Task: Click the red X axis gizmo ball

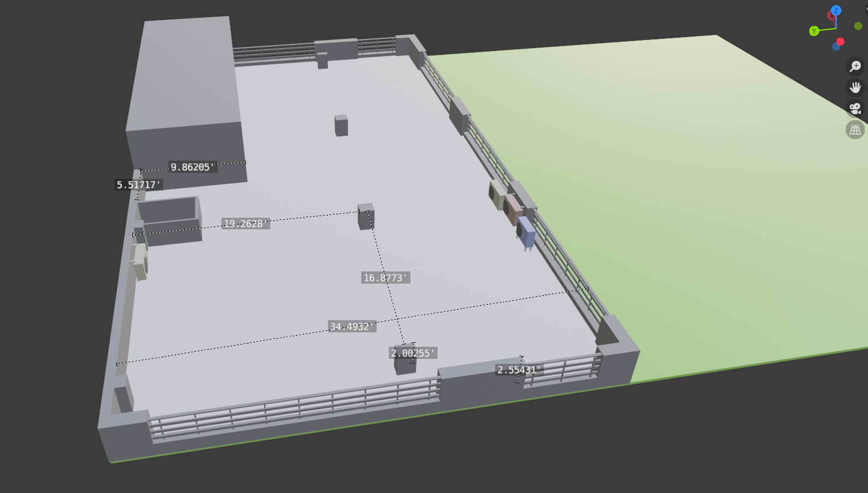Action: (831, 16)
